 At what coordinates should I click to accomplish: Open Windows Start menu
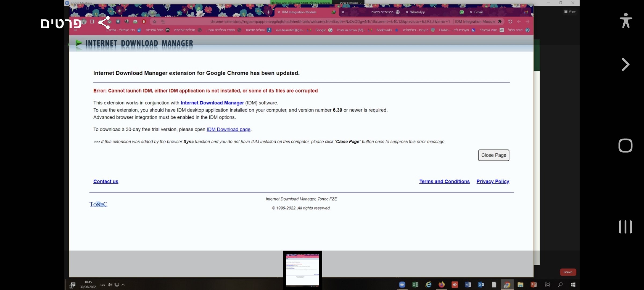click(573, 285)
